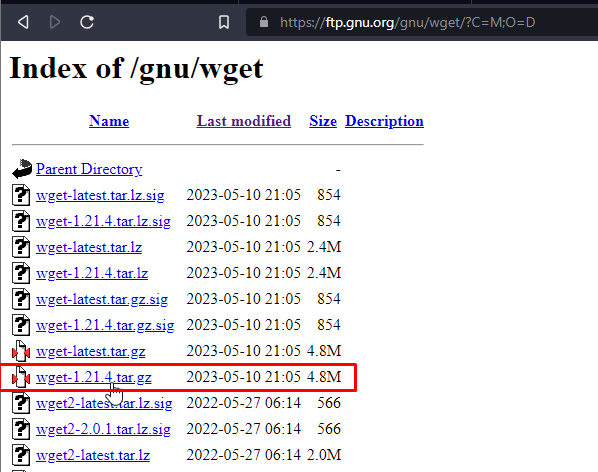
Task: Click the Parent Directory back-arrow icon
Action: coord(22,169)
